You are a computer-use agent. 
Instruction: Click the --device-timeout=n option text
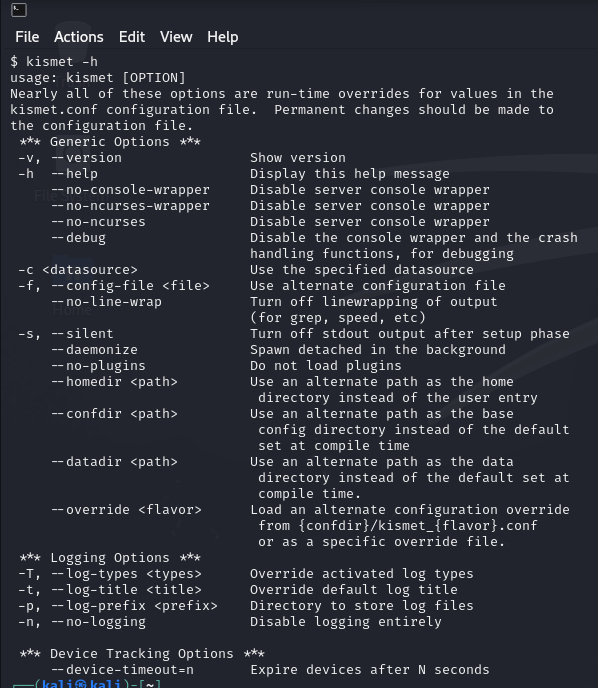click(123, 670)
